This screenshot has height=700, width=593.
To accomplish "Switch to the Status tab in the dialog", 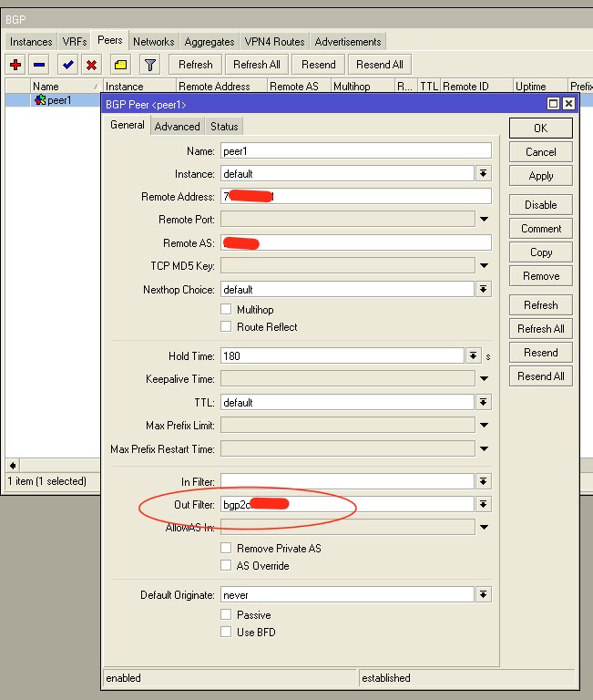I will 224,127.
